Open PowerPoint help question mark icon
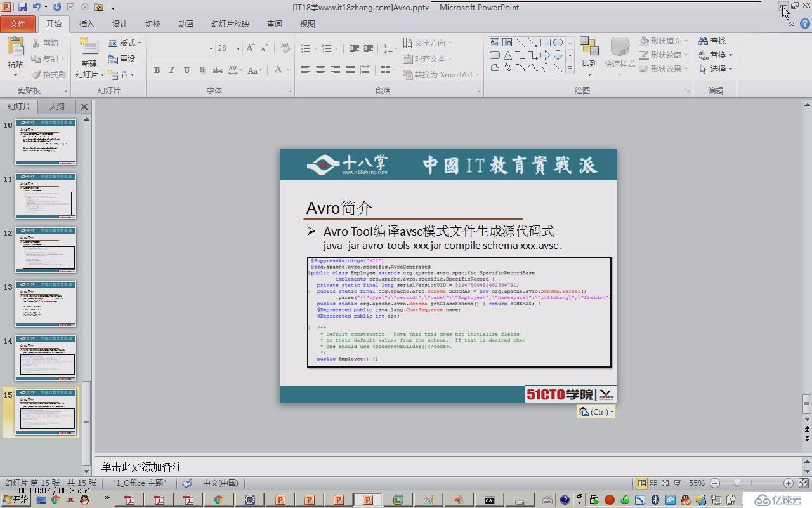This screenshot has height=508, width=812. coord(805,23)
